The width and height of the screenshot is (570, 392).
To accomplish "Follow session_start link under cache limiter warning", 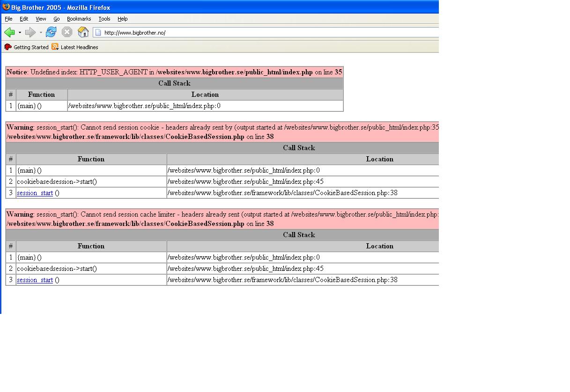I will (35, 280).
